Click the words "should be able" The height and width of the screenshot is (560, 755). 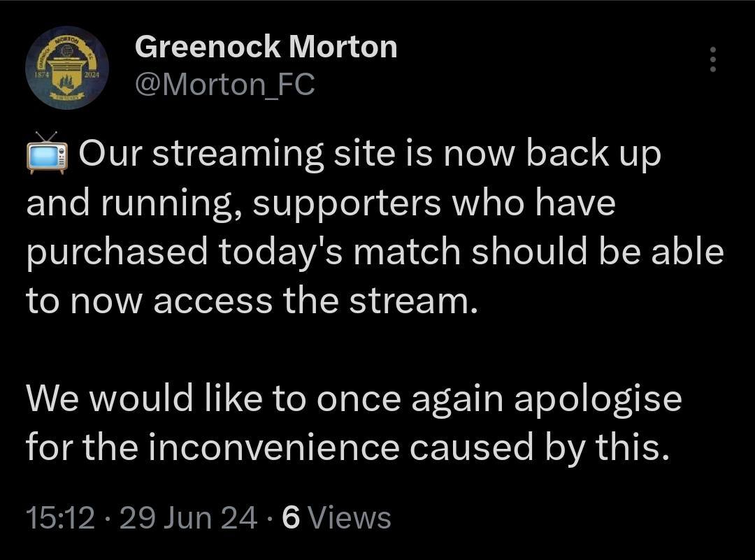coord(596,252)
